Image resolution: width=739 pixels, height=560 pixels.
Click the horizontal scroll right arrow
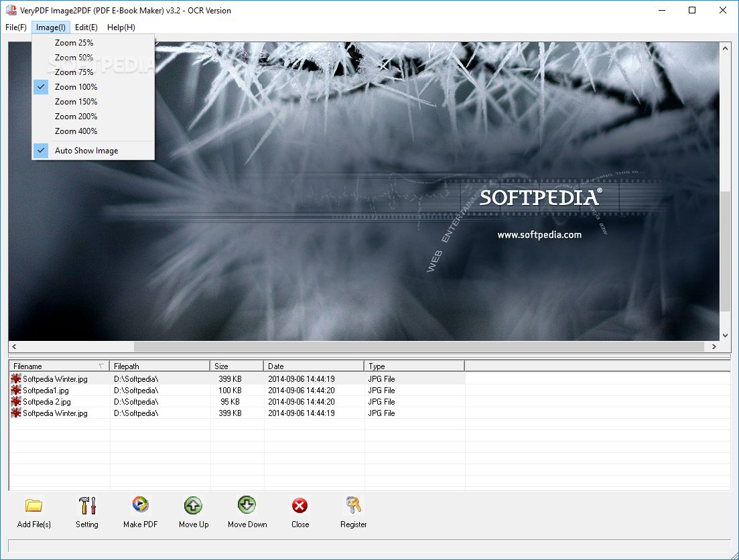click(714, 346)
